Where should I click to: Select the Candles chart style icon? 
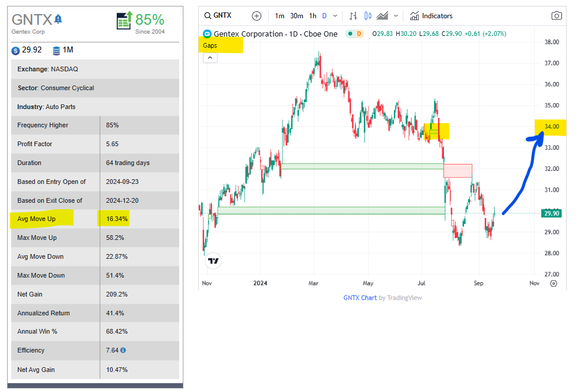[368, 16]
